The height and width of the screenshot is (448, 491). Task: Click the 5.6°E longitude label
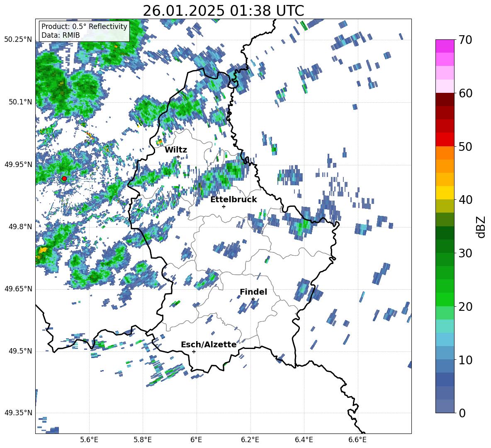pos(89,440)
